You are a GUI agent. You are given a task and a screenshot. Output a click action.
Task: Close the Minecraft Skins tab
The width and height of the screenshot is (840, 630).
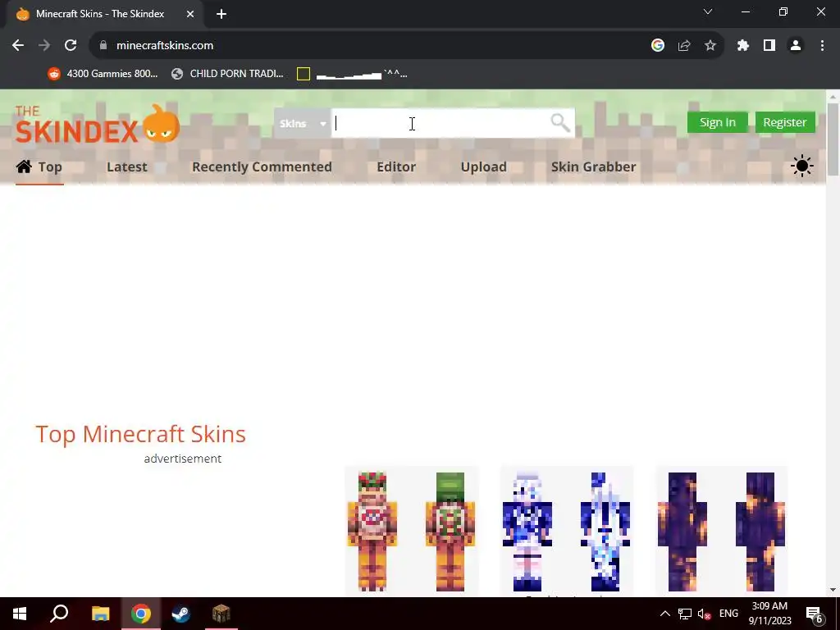pyautogui.click(x=190, y=14)
